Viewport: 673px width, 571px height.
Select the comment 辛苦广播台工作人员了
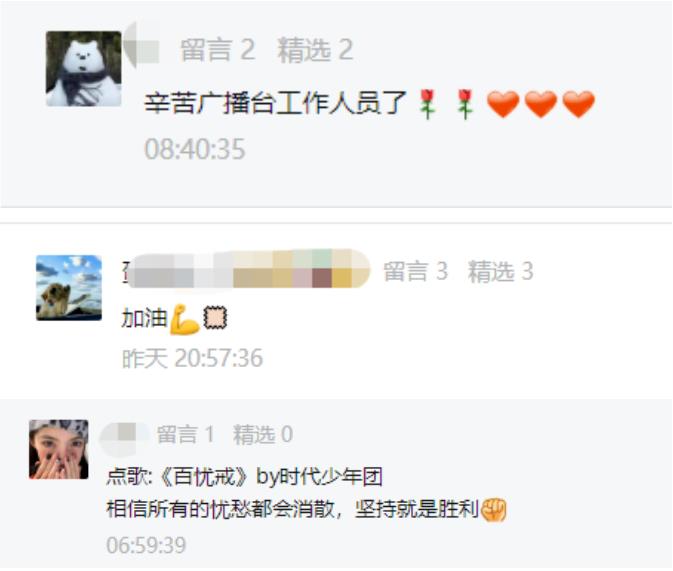[x=275, y=103]
